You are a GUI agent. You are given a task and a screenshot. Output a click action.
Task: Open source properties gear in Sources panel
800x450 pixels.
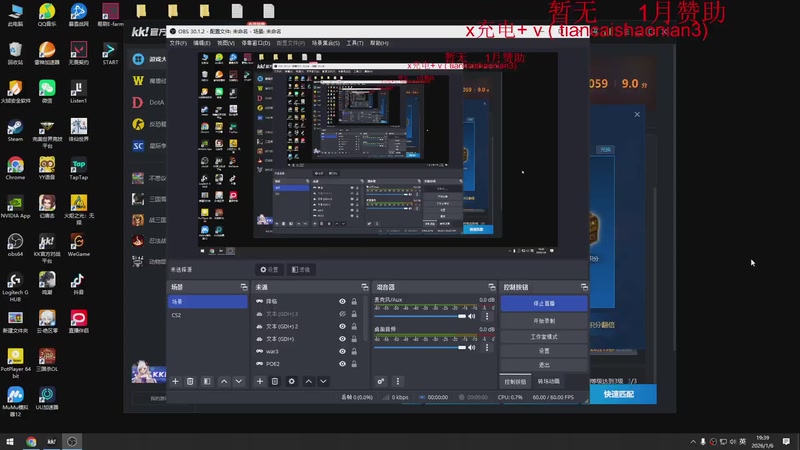click(291, 381)
